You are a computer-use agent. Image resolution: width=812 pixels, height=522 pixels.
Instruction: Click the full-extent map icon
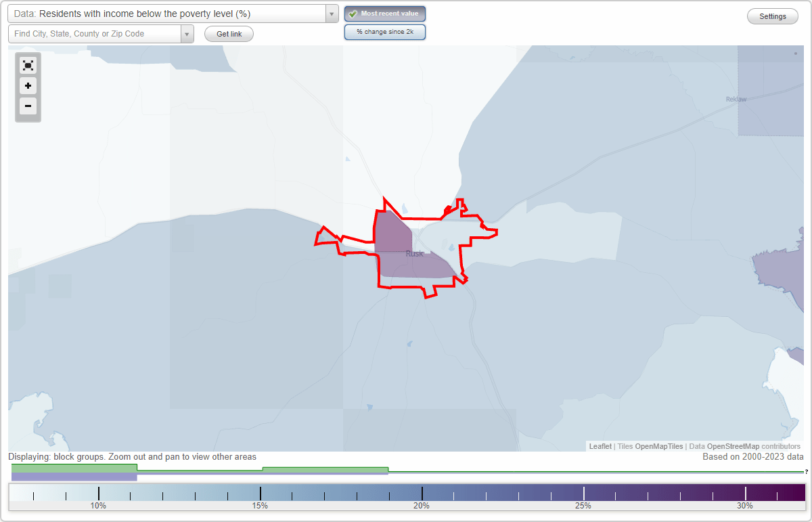(x=28, y=65)
